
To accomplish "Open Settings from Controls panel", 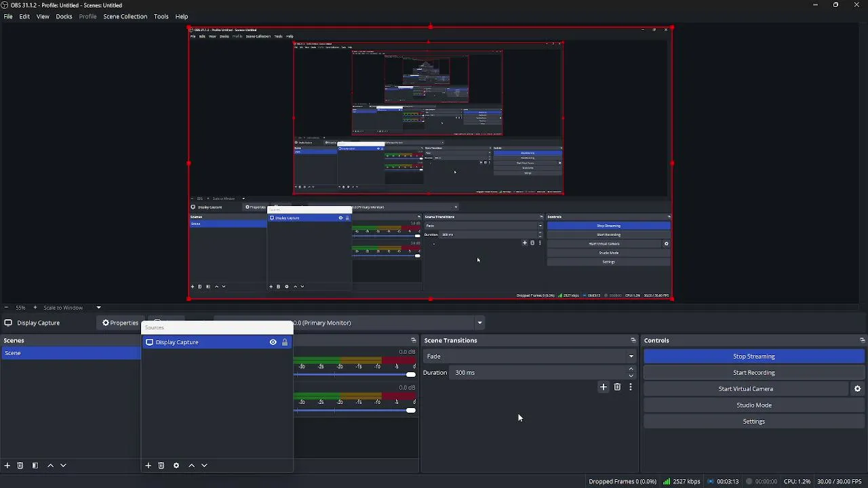I will pyautogui.click(x=754, y=422).
